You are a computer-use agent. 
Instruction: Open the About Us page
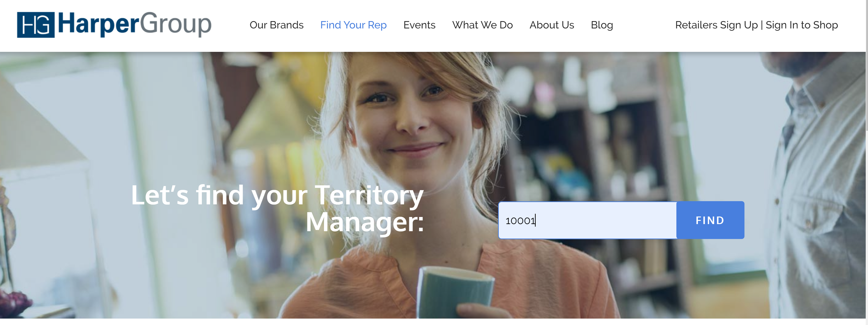coord(552,25)
